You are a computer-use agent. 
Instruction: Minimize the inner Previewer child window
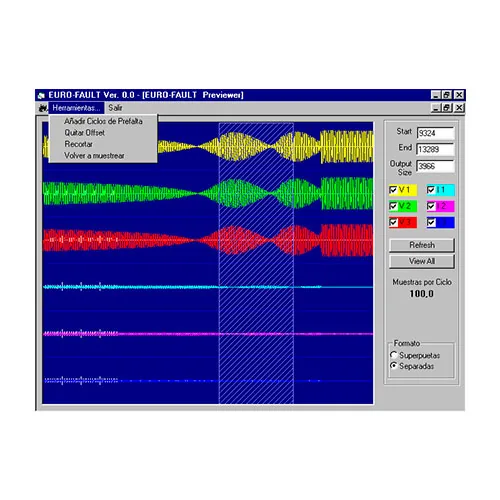pos(436,108)
